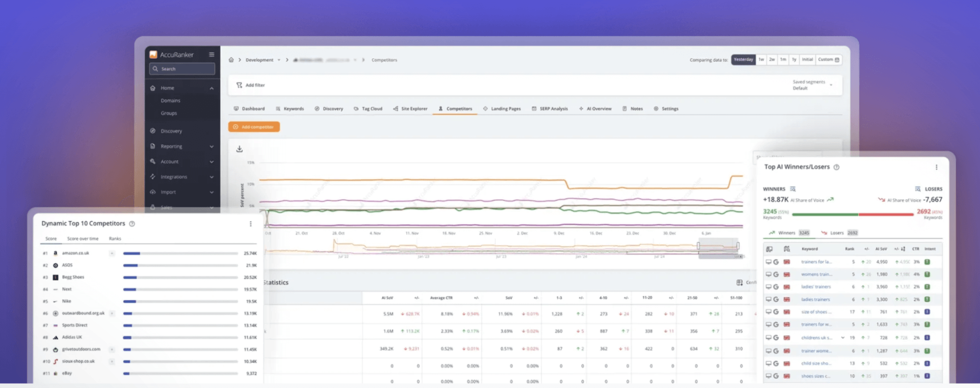980x388 pixels.
Task: Open the Development breadcrumb dropdown
Action: 279,60
